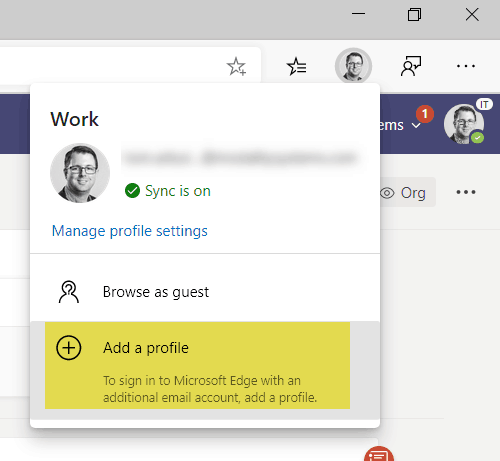The width and height of the screenshot is (500, 461).
Task: Minimize the browser window
Action: coord(358,14)
